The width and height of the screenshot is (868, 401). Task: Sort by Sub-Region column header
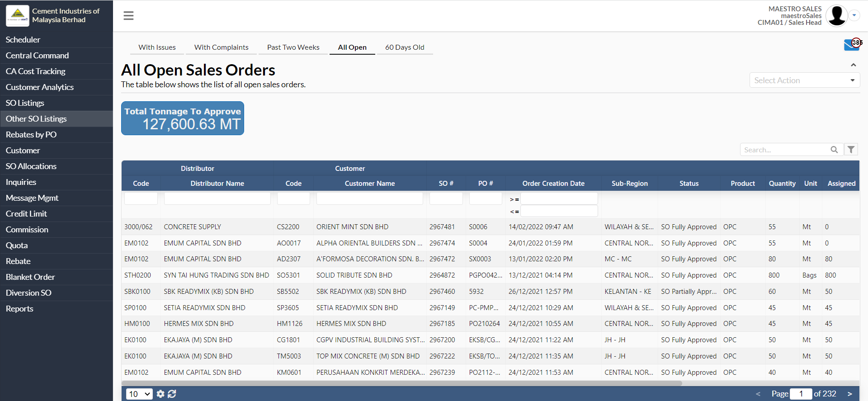pos(630,184)
